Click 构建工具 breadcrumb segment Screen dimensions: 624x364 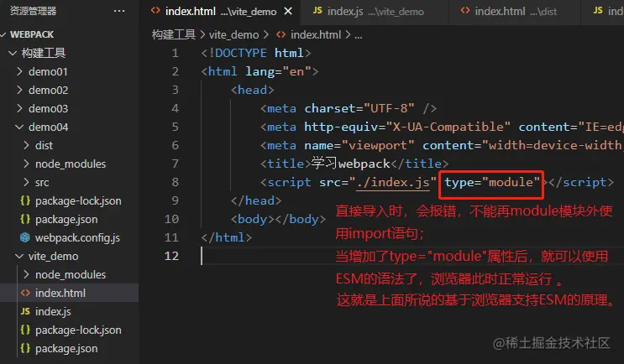point(174,34)
